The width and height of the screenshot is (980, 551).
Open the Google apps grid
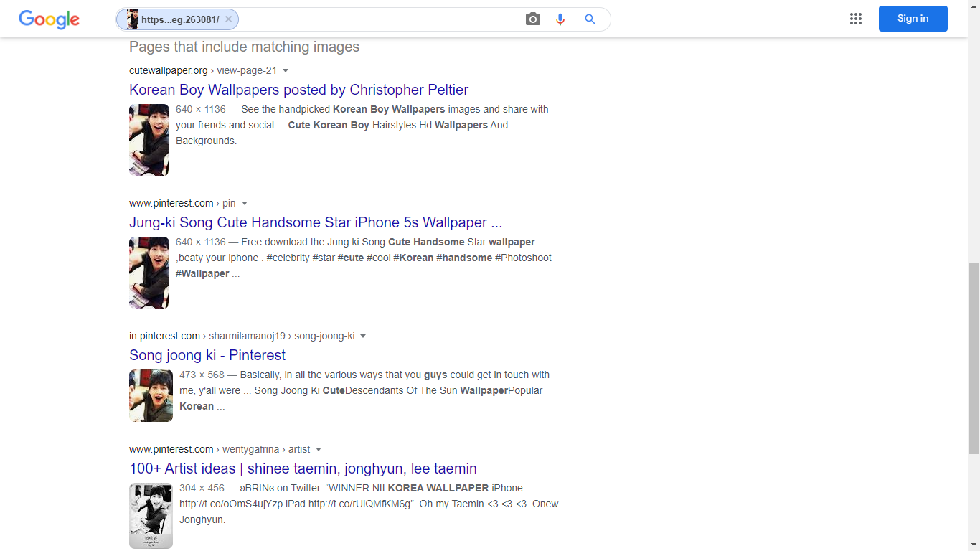(x=855, y=19)
